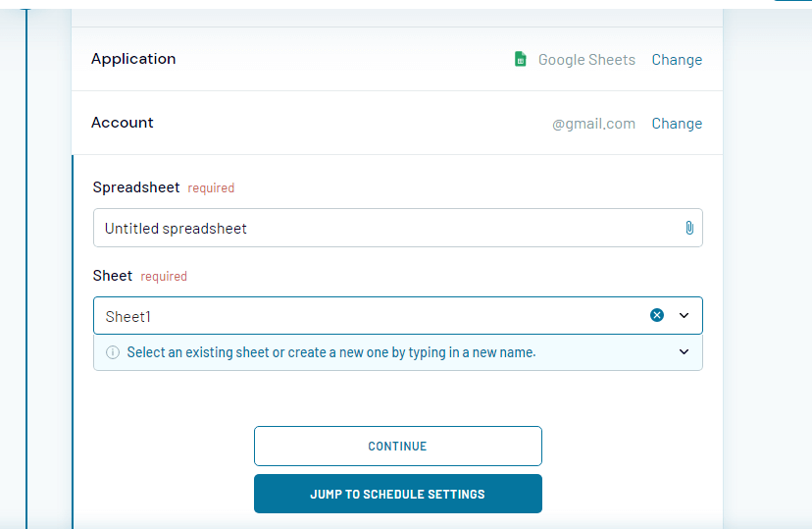This screenshot has height=529, width=812.
Task: Change the connected Gmail account
Action: (677, 124)
